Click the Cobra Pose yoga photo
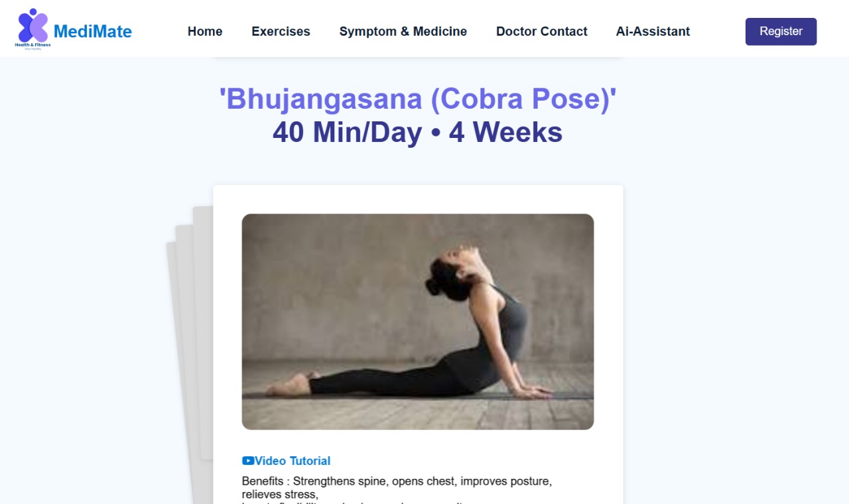Image resolution: width=849 pixels, height=504 pixels. pyautogui.click(x=418, y=322)
